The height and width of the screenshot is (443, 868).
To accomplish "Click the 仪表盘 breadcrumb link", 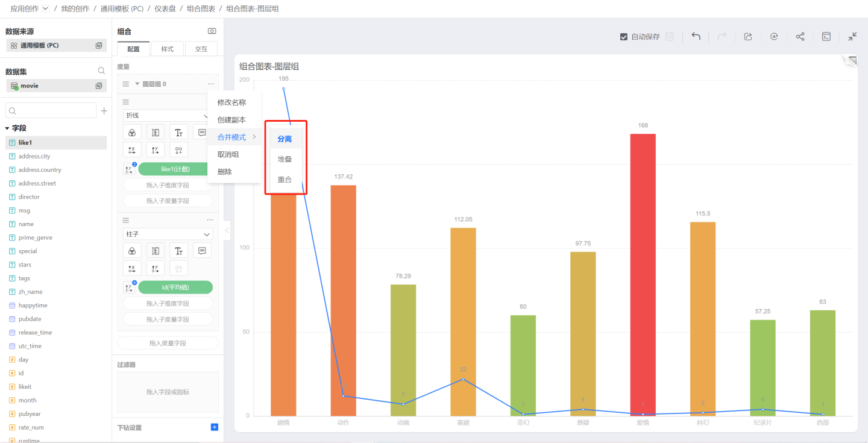I will 165,9.
